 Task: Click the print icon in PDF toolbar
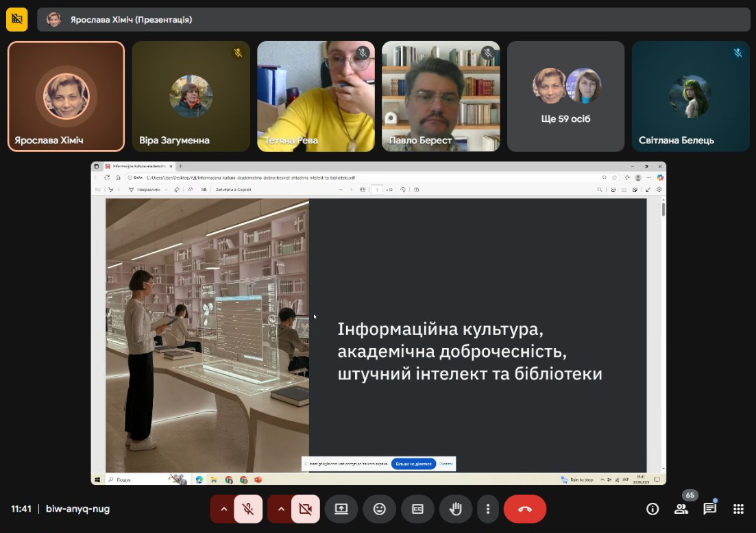coord(613,190)
